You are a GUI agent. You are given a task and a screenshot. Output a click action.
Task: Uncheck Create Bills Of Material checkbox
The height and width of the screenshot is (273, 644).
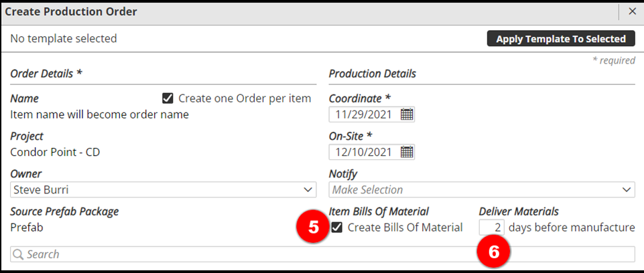[x=337, y=227]
